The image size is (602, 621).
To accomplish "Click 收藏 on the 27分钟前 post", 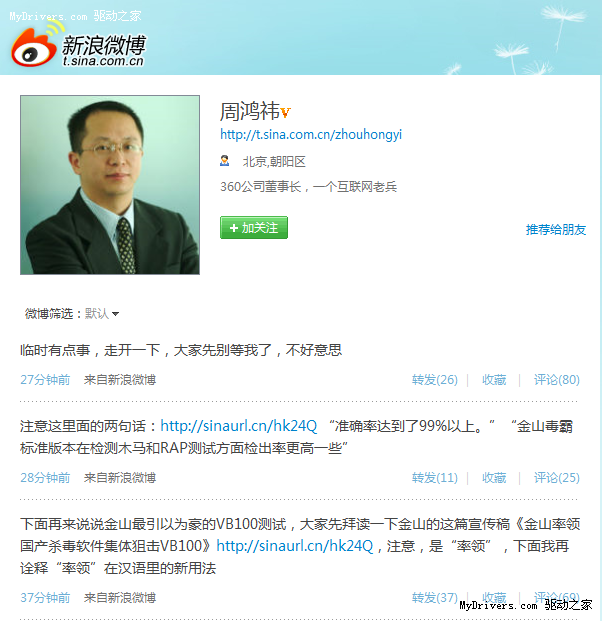I will 494,380.
